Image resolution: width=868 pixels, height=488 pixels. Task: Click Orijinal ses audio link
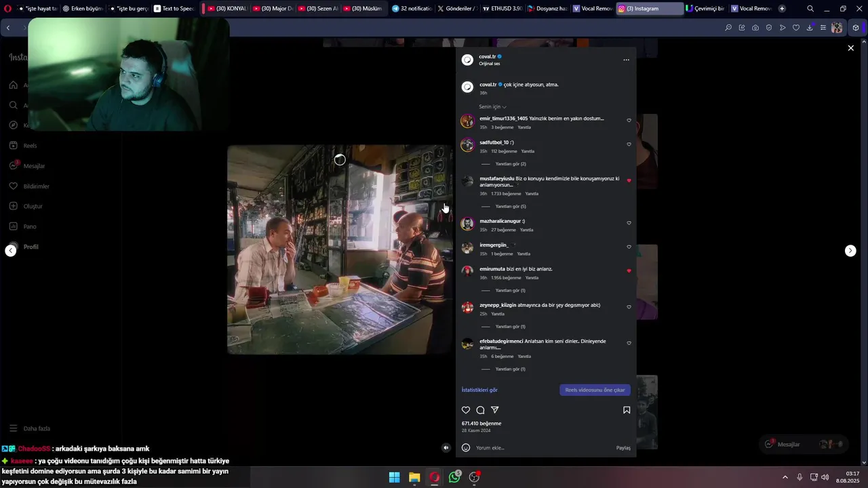pos(490,64)
